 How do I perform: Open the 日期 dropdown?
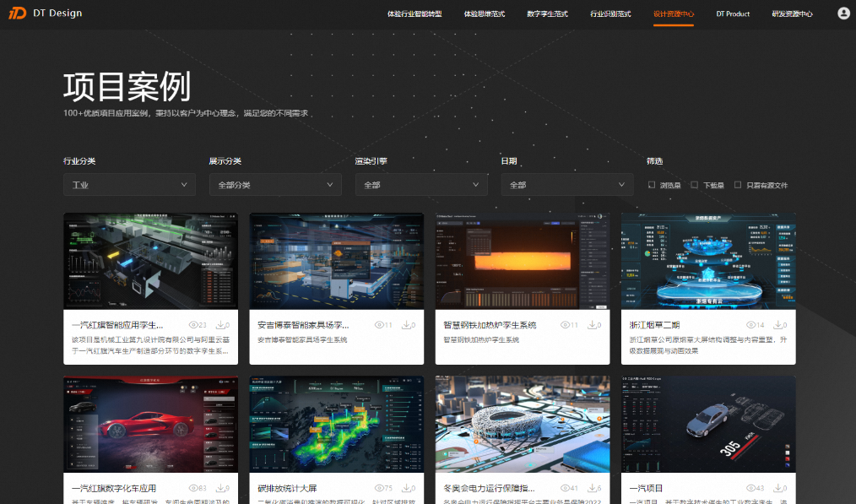tap(566, 185)
